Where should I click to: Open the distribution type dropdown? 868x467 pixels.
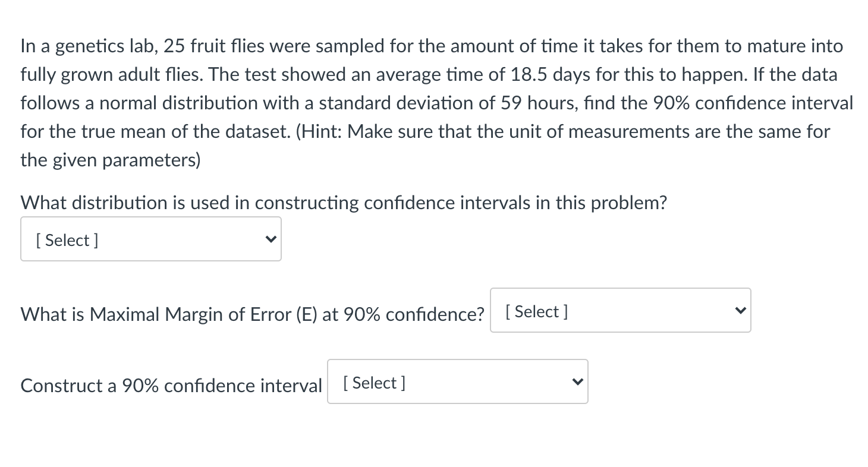[x=150, y=239]
